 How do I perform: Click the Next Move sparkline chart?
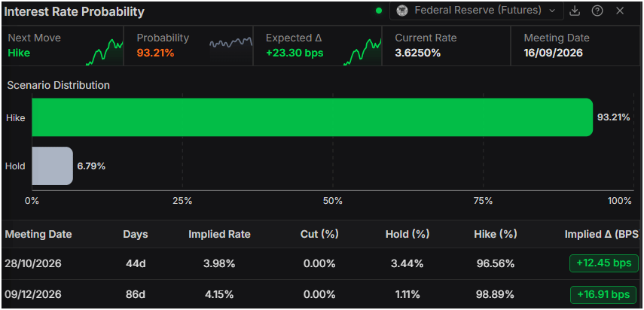[x=105, y=53]
